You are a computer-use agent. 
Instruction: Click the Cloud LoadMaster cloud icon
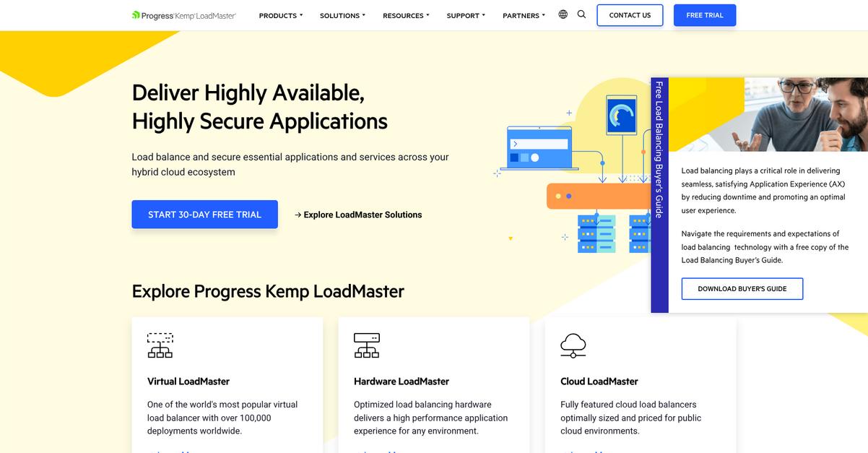coord(573,345)
